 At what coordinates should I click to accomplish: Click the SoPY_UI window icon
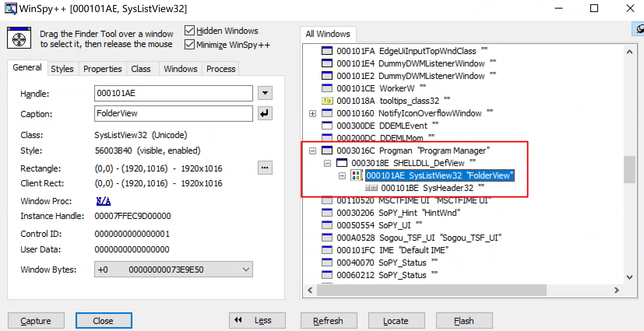pyautogui.click(x=327, y=225)
